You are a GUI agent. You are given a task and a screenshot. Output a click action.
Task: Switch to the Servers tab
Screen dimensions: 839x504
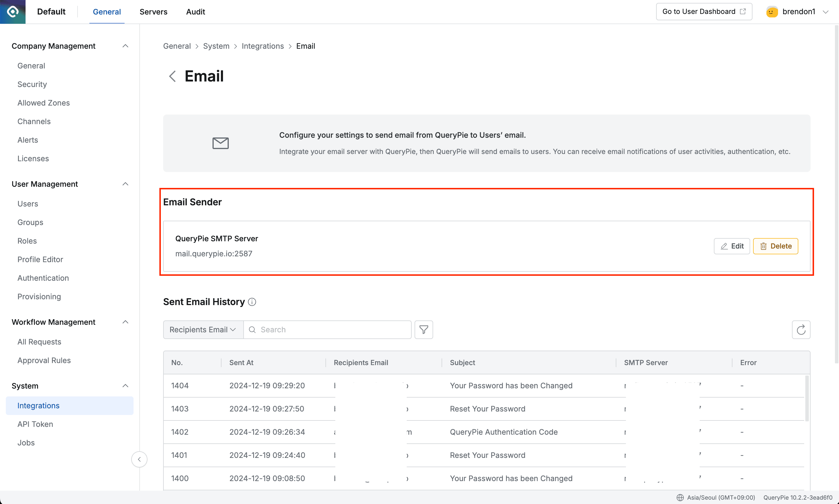[x=153, y=12]
